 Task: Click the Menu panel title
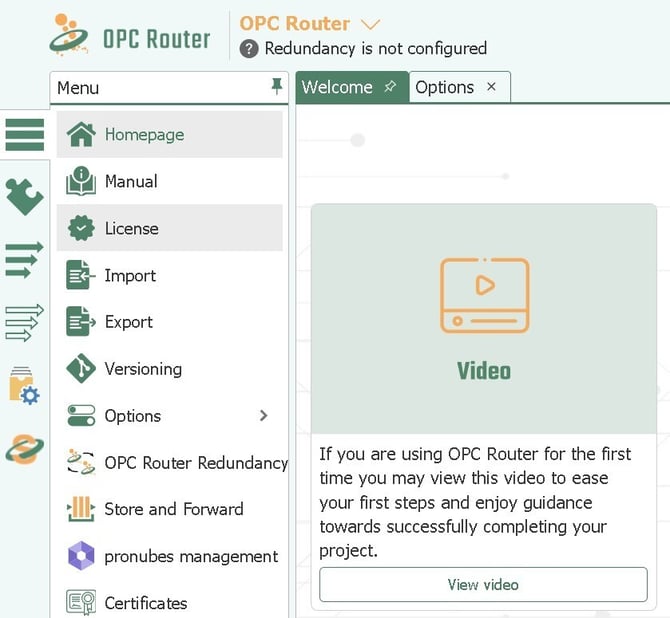[78, 88]
